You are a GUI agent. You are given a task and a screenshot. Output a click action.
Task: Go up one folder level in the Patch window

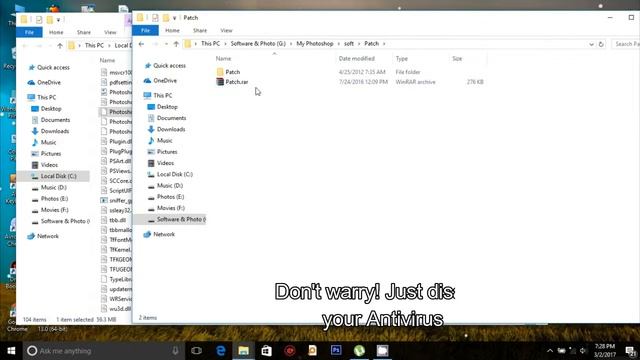click(176, 44)
